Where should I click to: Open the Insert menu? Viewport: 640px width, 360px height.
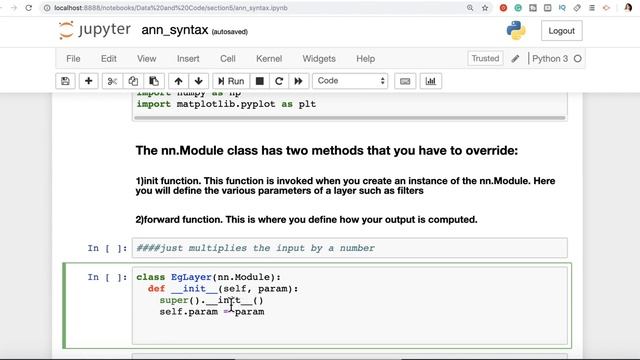pyautogui.click(x=188, y=59)
